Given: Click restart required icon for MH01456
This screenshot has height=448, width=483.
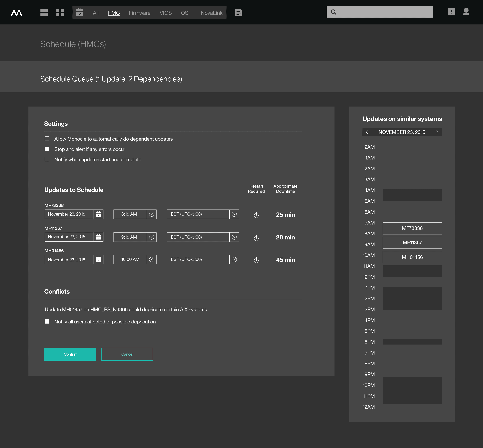Looking at the screenshot, I should click(x=256, y=260).
